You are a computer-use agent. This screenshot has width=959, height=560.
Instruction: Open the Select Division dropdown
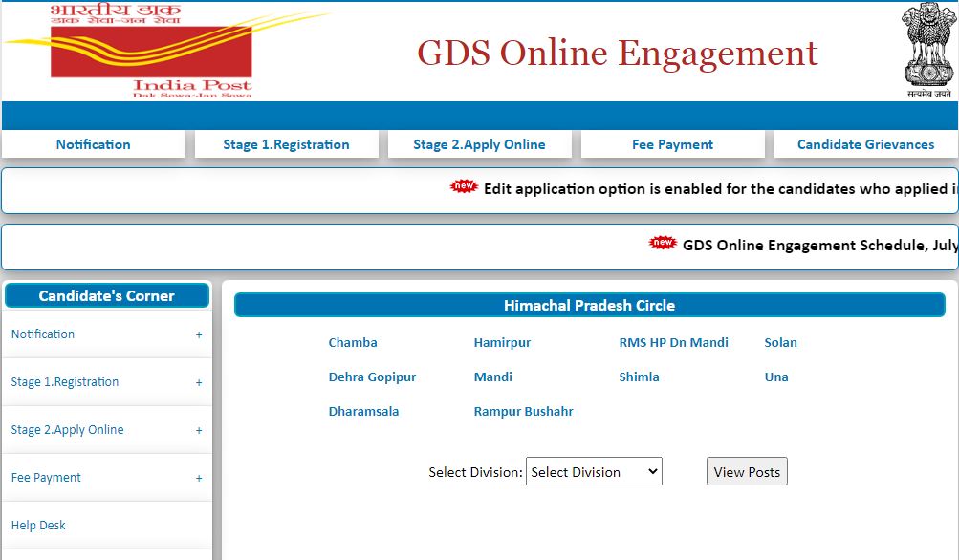coord(594,471)
